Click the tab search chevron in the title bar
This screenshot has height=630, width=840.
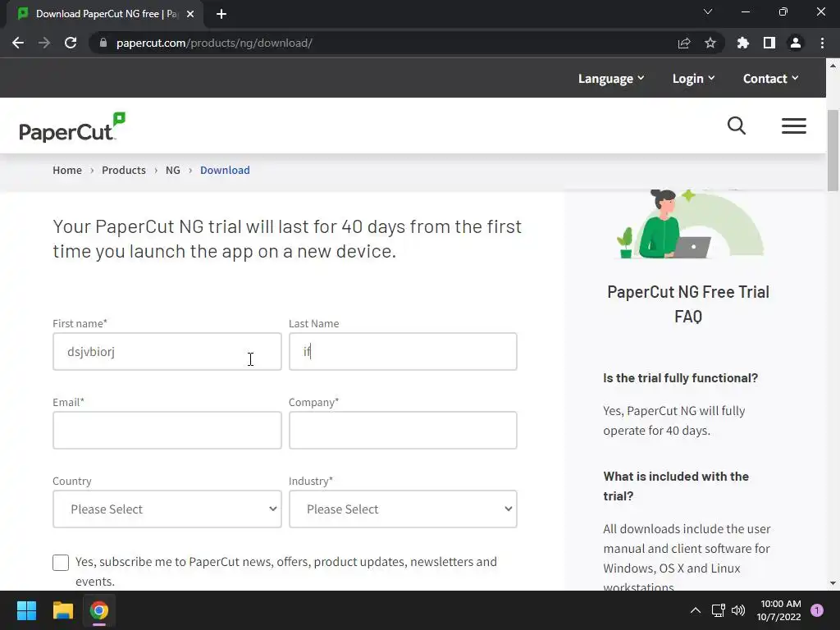pyautogui.click(x=708, y=11)
